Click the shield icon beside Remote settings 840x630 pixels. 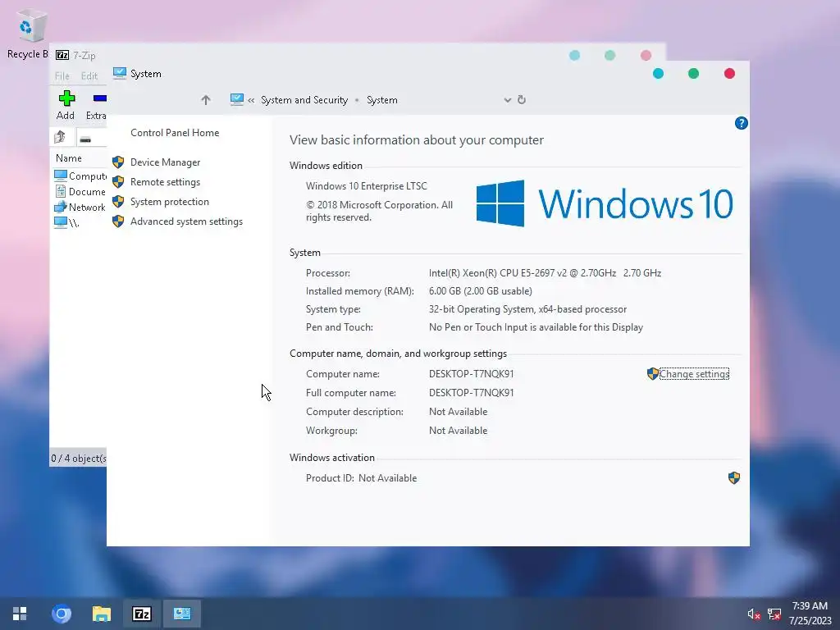click(118, 182)
